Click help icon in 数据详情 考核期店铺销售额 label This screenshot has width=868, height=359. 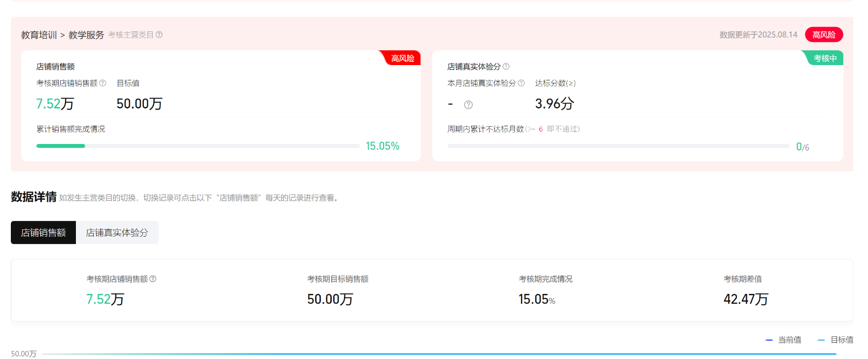(153, 279)
